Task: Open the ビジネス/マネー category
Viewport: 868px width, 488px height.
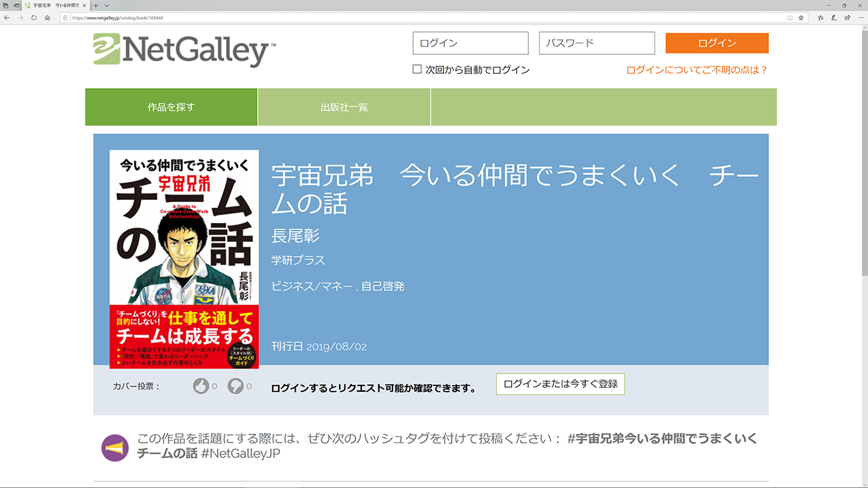Action: click(x=312, y=287)
